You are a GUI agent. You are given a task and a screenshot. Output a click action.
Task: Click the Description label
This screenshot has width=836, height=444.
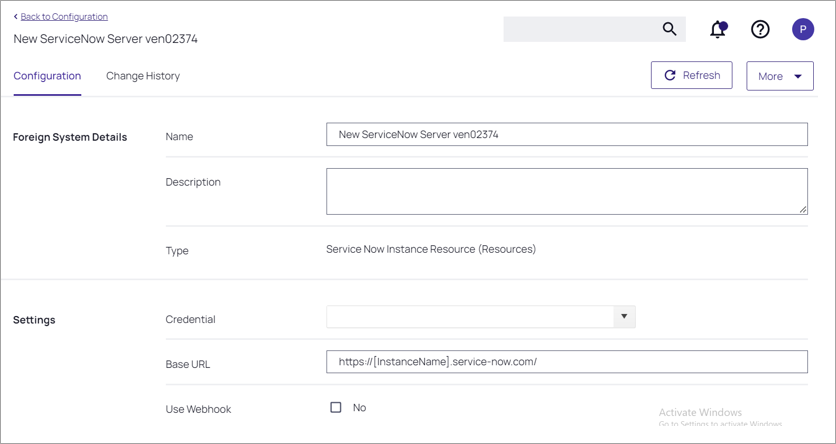coord(193,182)
